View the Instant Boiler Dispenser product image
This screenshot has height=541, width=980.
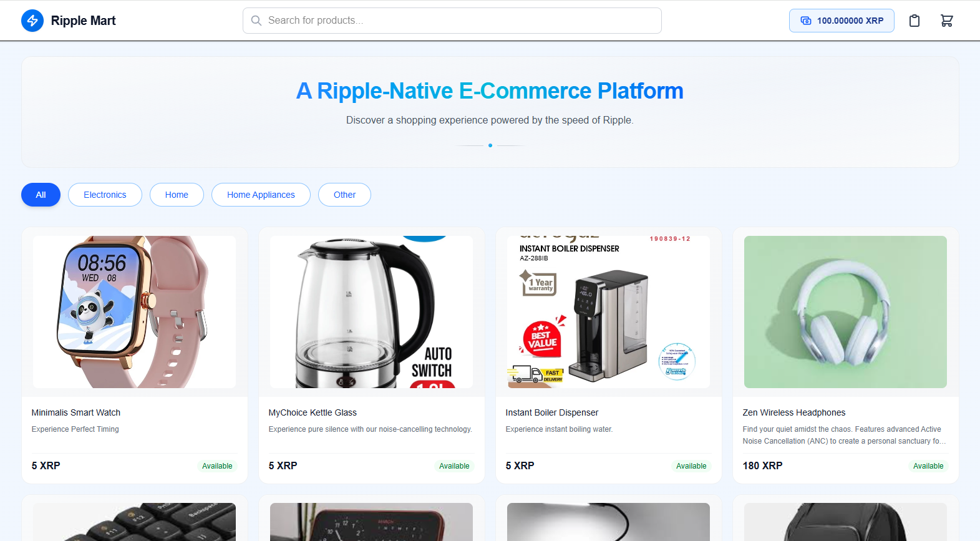pyautogui.click(x=609, y=312)
